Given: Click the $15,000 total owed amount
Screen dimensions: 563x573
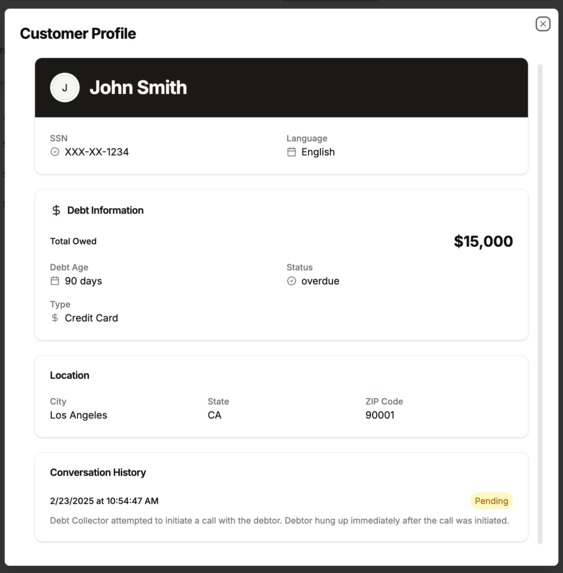Looking at the screenshot, I should click(483, 241).
